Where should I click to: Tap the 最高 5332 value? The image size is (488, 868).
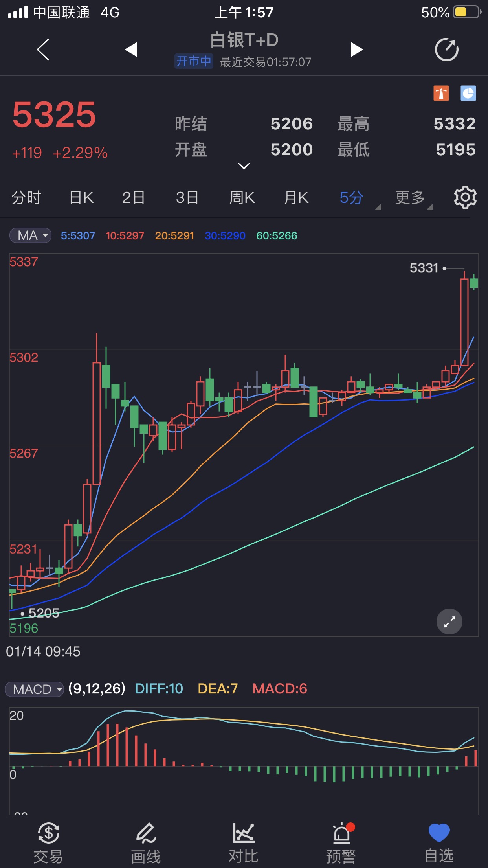455,124
